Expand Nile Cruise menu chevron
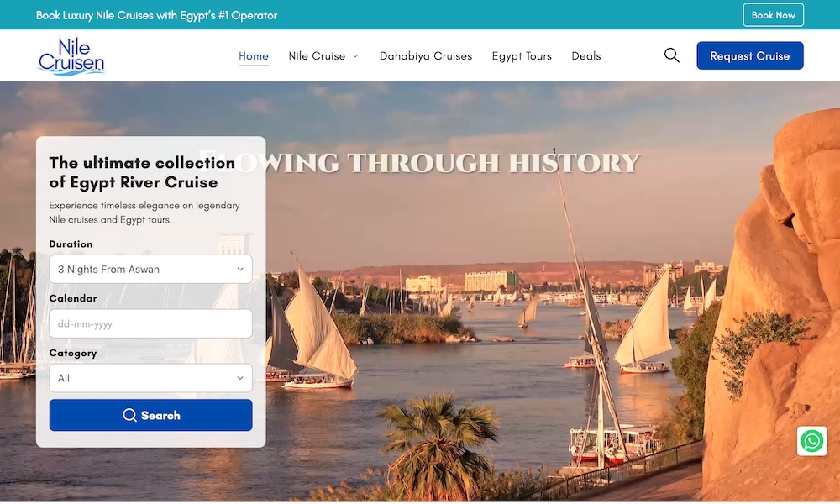Screen dimensions: 840x504 pos(355,55)
